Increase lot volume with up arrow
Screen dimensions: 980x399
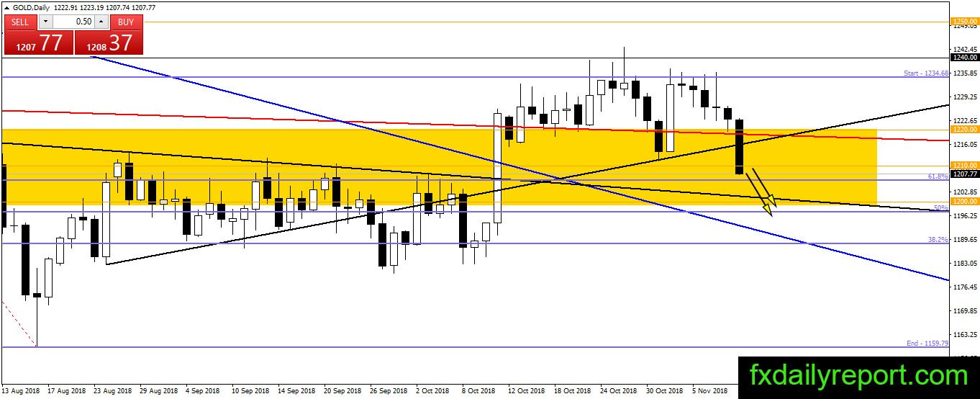click(x=101, y=22)
